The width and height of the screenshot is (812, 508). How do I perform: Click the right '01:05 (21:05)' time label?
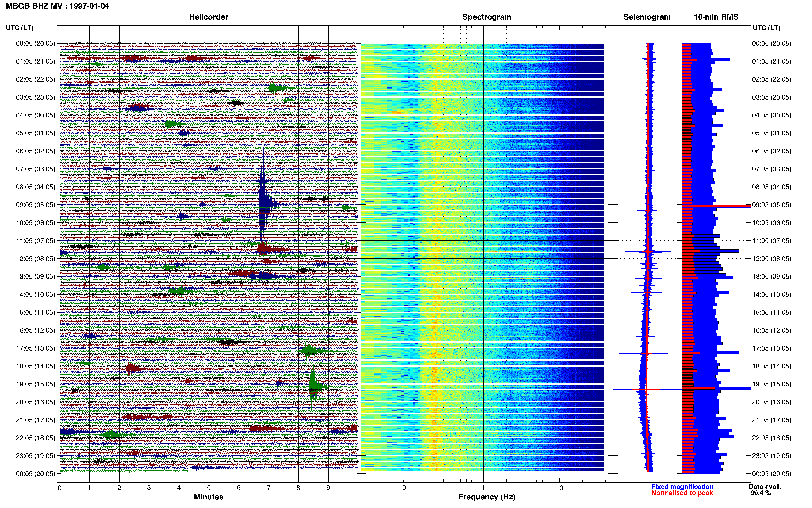click(772, 61)
